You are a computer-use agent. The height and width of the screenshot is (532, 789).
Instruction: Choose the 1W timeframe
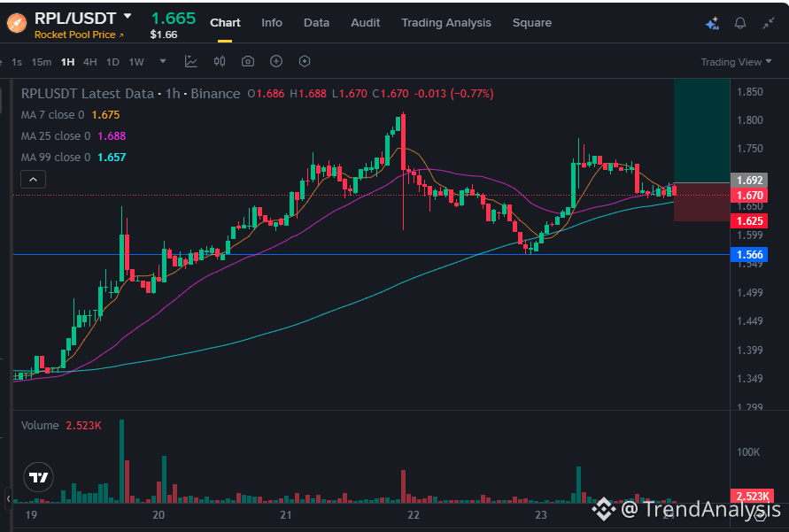[x=136, y=62]
